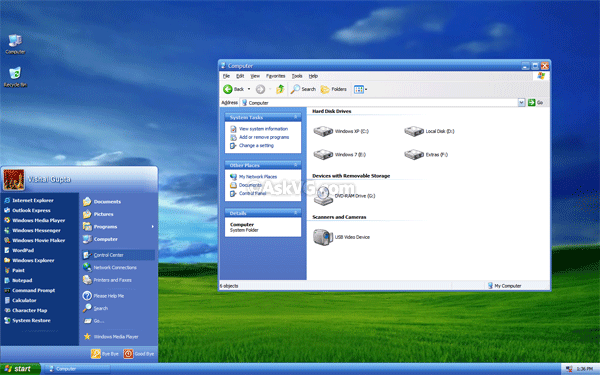600x375 pixels.
Task: Collapse the Details panel
Action: 295,213
